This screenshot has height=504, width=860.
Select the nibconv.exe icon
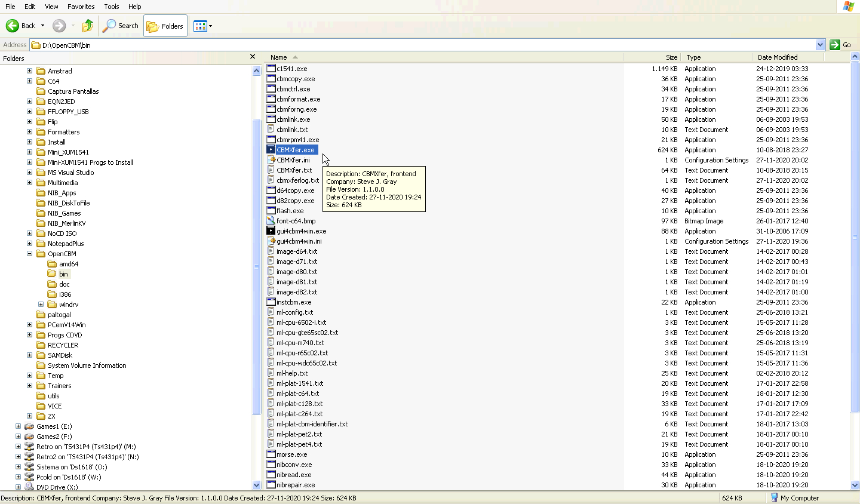271,465
